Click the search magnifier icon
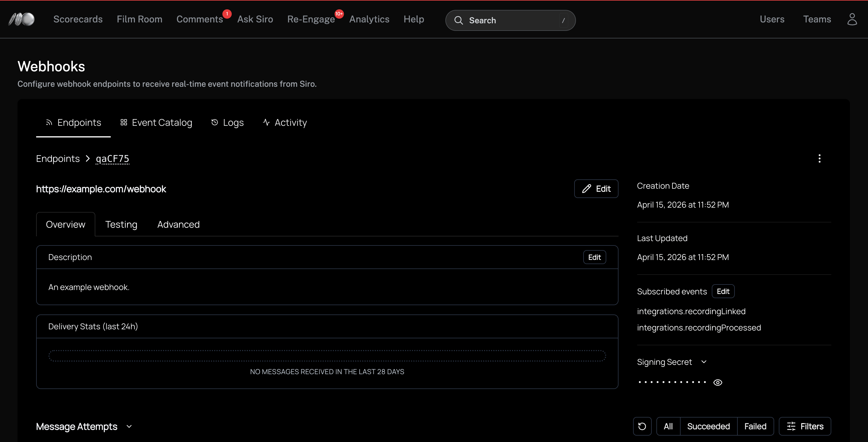The width and height of the screenshot is (868, 442). click(458, 20)
